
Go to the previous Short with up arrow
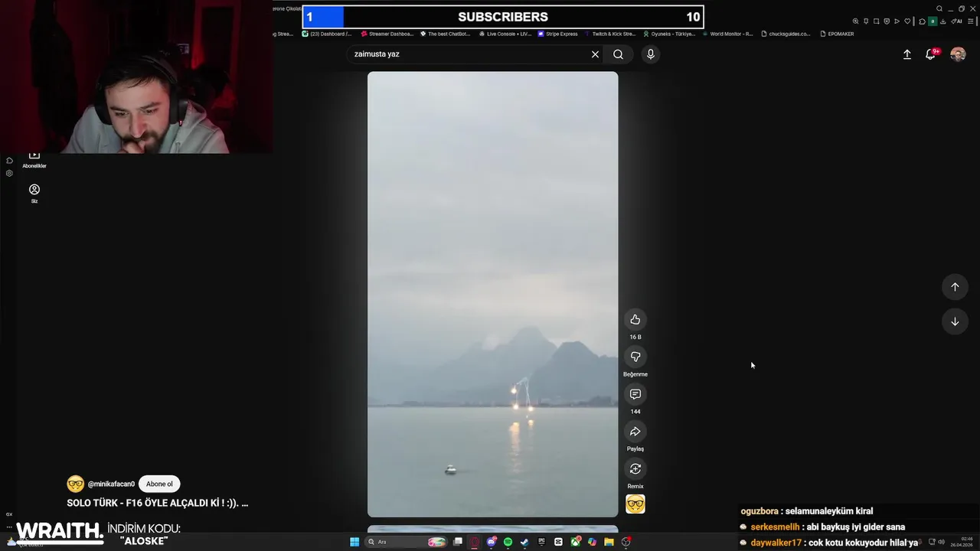pos(955,287)
